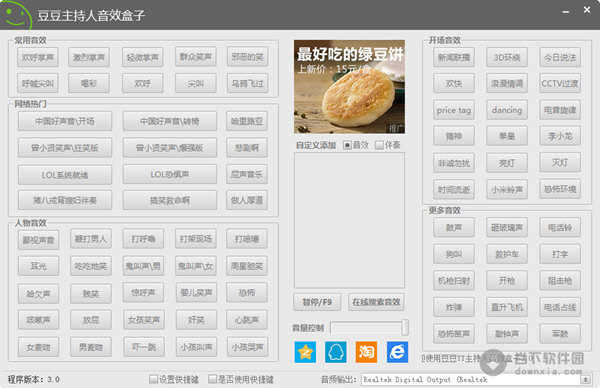Screen dimensions: 600x388
Task: Launch the Internet Explorer icon
Action: coord(397,352)
